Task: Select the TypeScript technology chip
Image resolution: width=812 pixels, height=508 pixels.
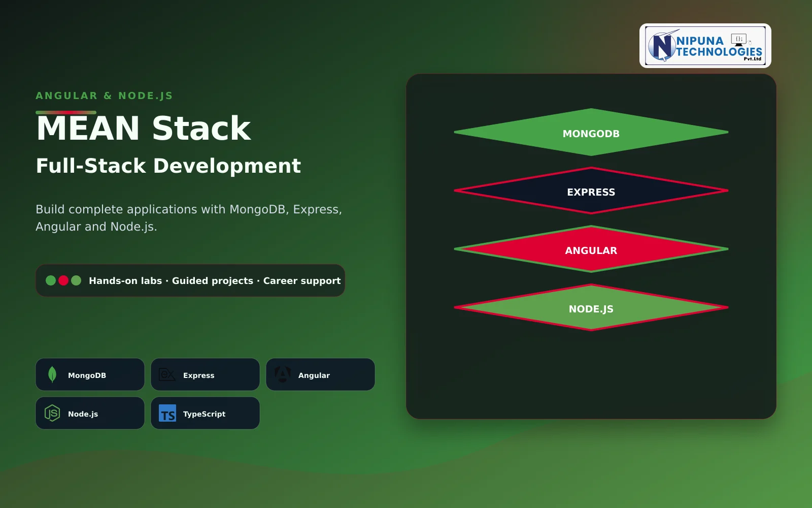Action: point(205,413)
